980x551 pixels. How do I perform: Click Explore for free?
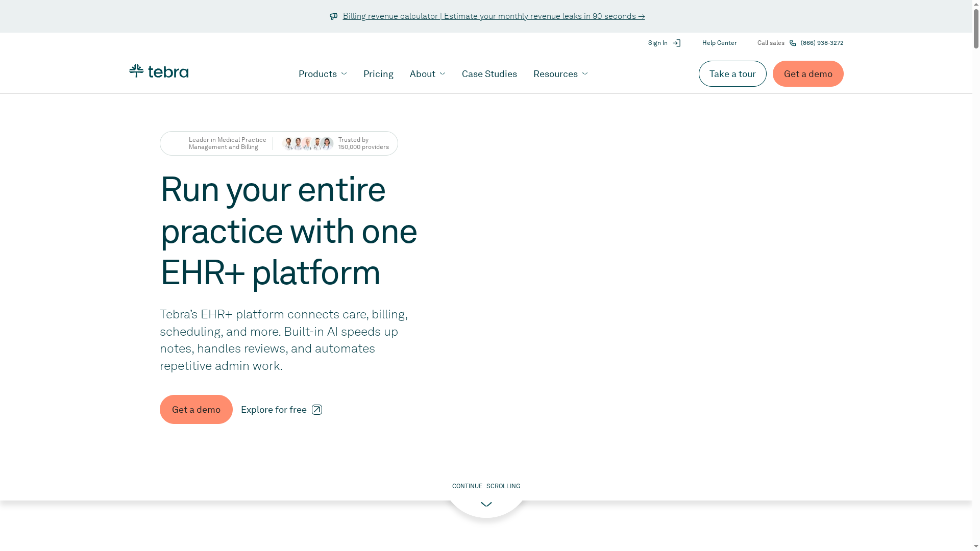[274, 410]
